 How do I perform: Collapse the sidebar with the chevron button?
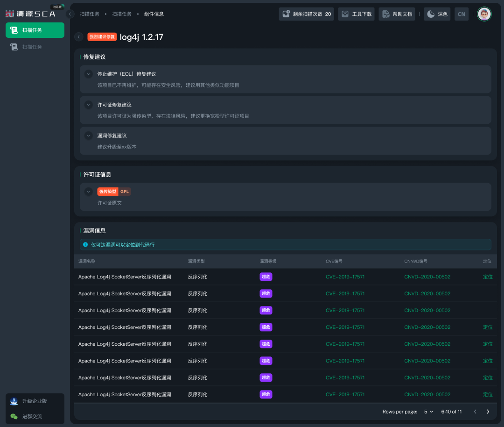(70, 14)
